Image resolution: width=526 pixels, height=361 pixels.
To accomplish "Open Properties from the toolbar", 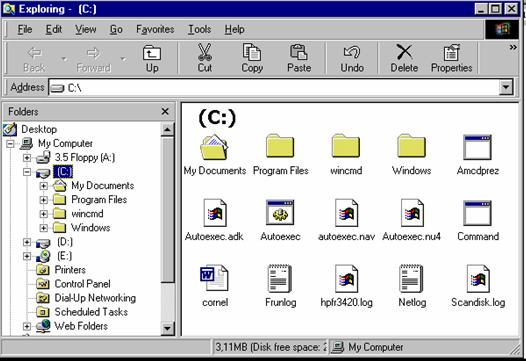I will click(x=452, y=59).
